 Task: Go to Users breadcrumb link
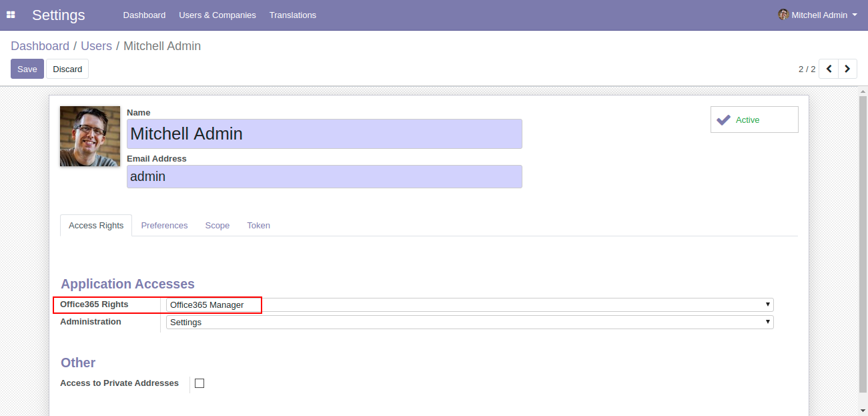click(x=96, y=46)
